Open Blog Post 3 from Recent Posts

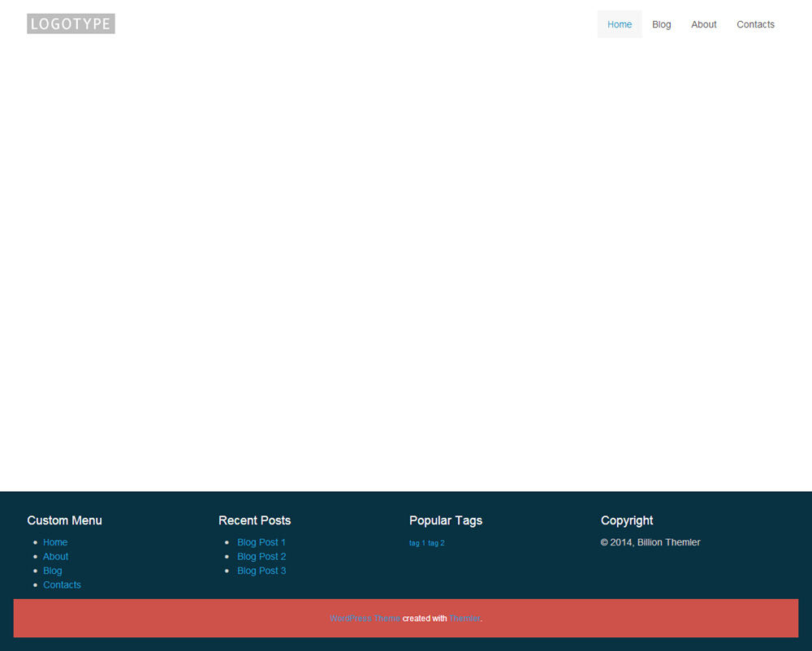click(x=261, y=571)
